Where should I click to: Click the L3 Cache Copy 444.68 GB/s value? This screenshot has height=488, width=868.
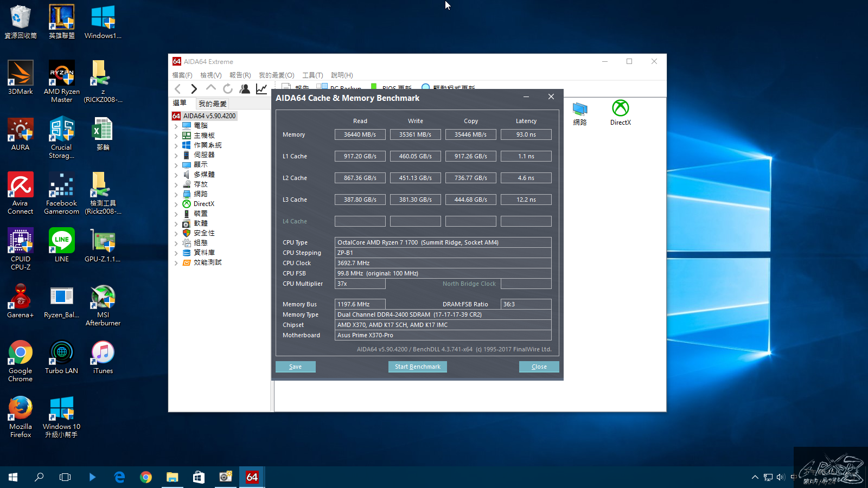pyautogui.click(x=471, y=200)
